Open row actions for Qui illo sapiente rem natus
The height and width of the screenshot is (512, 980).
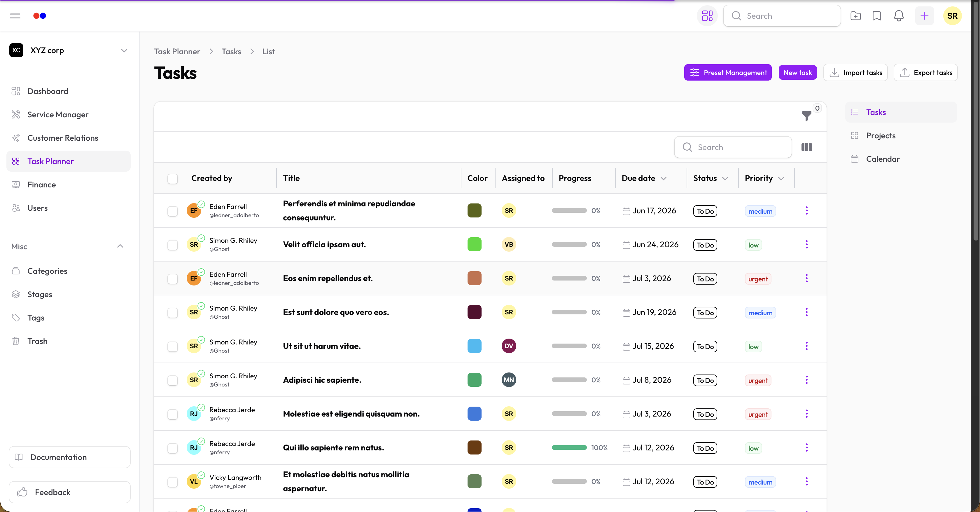(806, 448)
